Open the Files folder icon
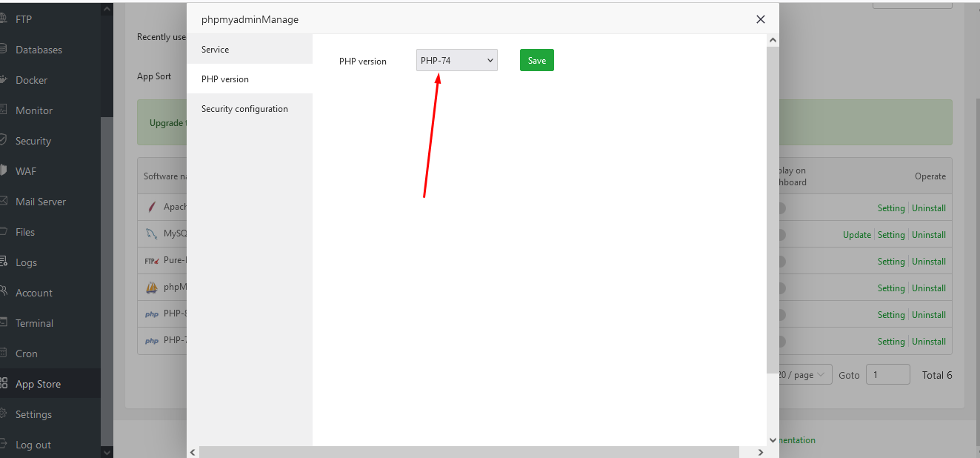Viewport: 980px width, 458px height. [x=3, y=232]
